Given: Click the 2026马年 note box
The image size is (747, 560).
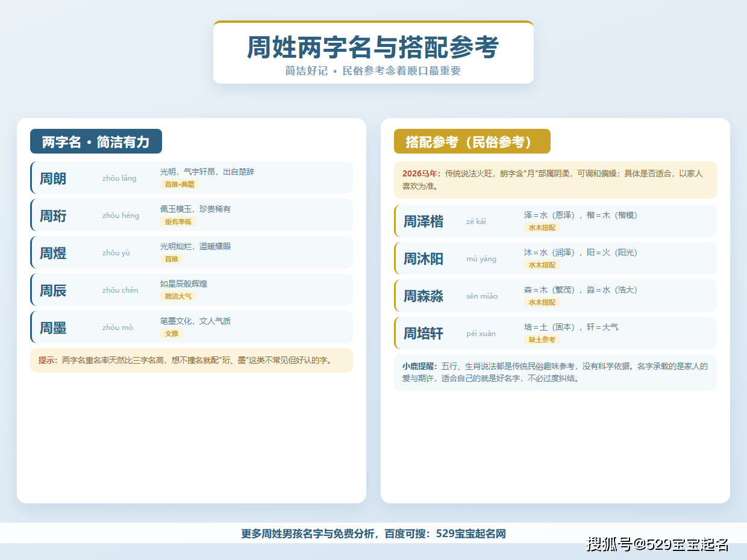Looking at the screenshot, I should pos(555,180).
